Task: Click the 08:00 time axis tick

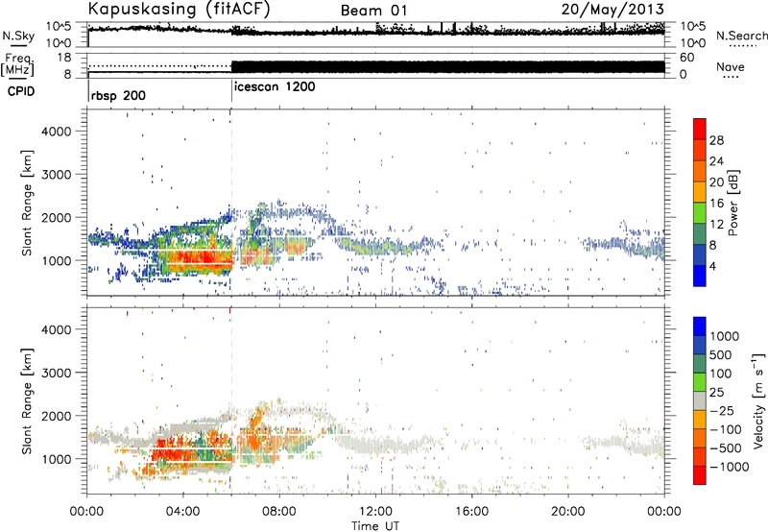Action: tap(279, 512)
